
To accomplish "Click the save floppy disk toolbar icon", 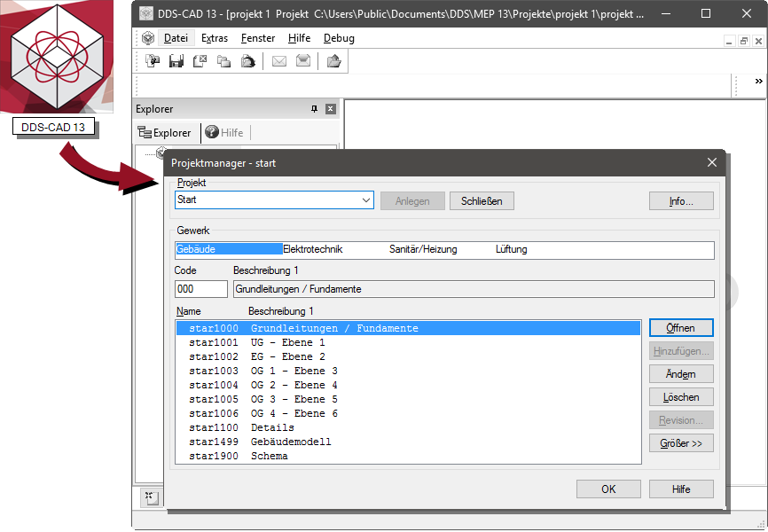I will pyautogui.click(x=176, y=61).
